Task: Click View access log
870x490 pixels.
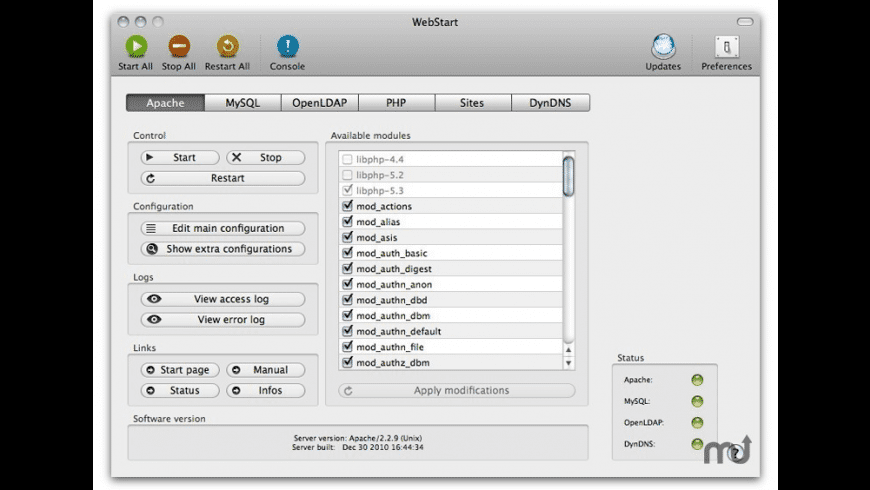Action: (x=222, y=299)
